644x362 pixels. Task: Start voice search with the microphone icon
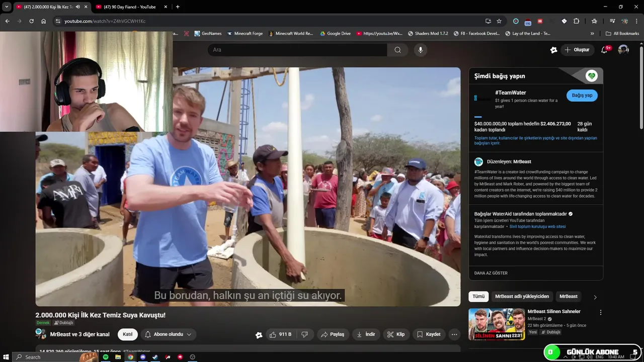421,50
